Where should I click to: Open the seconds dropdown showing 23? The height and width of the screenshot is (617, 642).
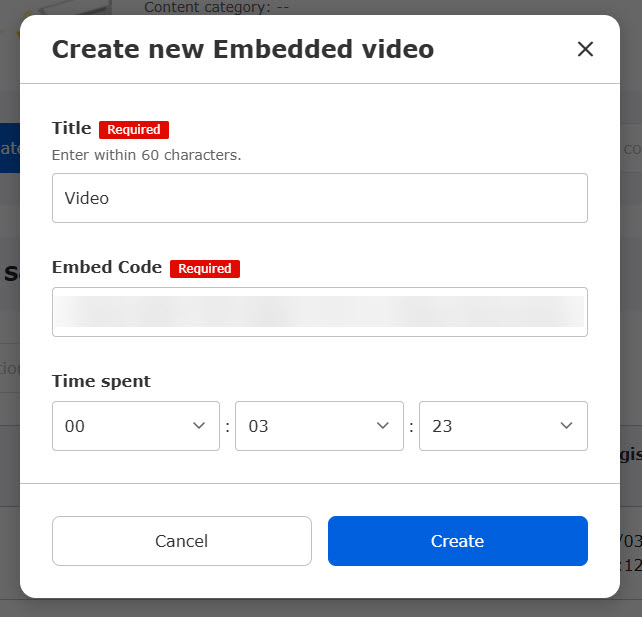pyautogui.click(x=503, y=426)
